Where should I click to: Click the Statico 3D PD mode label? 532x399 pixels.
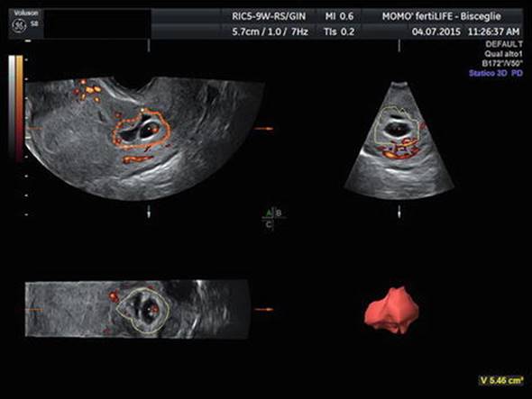[x=495, y=73]
